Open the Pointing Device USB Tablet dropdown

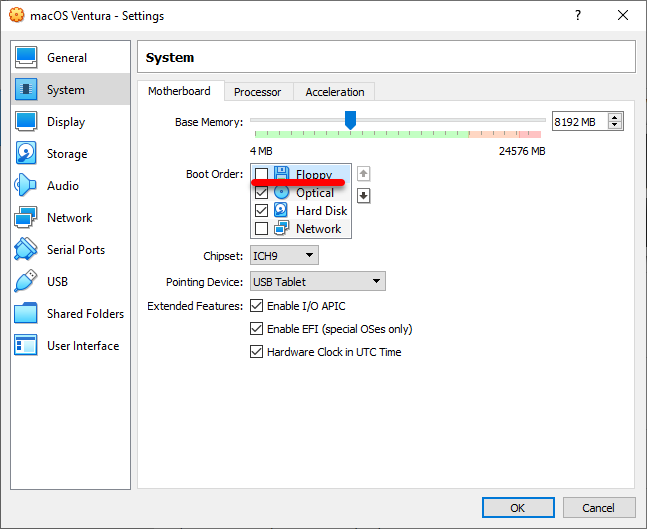(318, 281)
